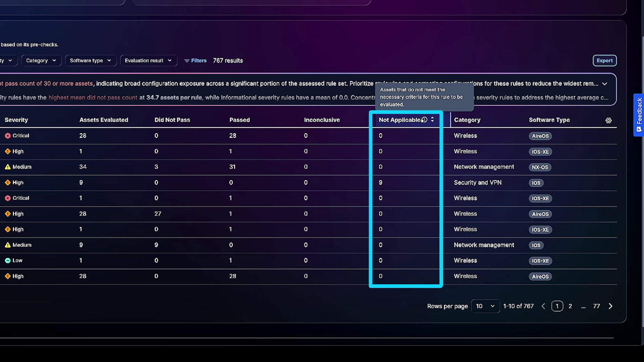Click the Assets Evaluated column header
Screen dimensions: 644x362
pyautogui.click(x=104, y=120)
